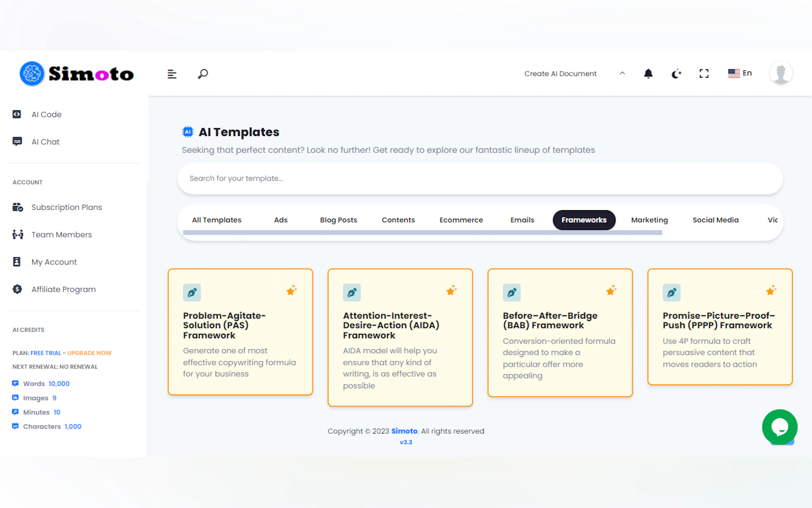Image resolution: width=812 pixels, height=508 pixels.
Task: Open the search magnifier icon
Action: [203, 74]
